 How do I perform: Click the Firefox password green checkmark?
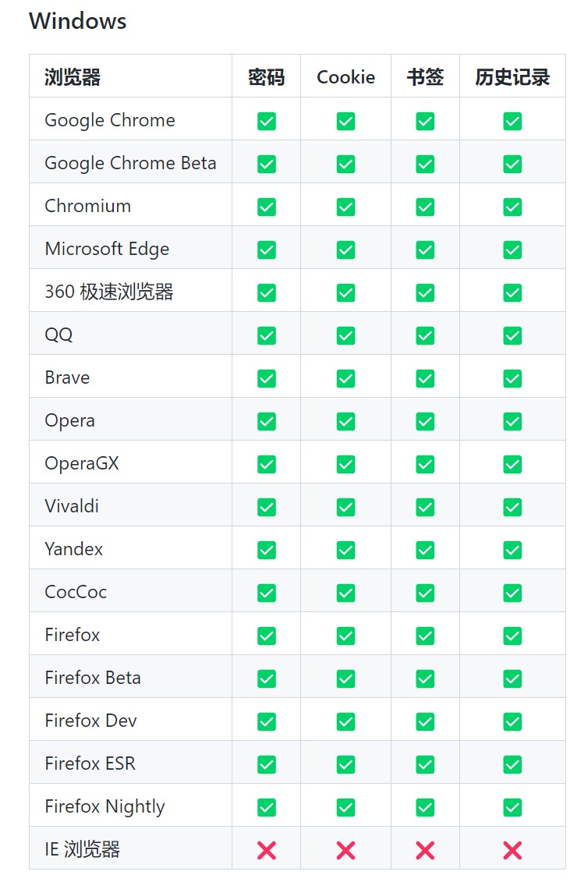(x=267, y=636)
